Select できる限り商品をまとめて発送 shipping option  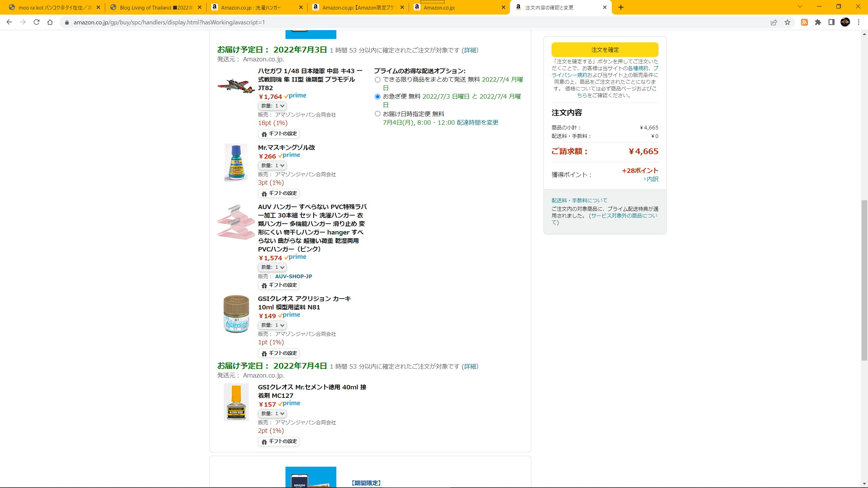pos(377,80)
